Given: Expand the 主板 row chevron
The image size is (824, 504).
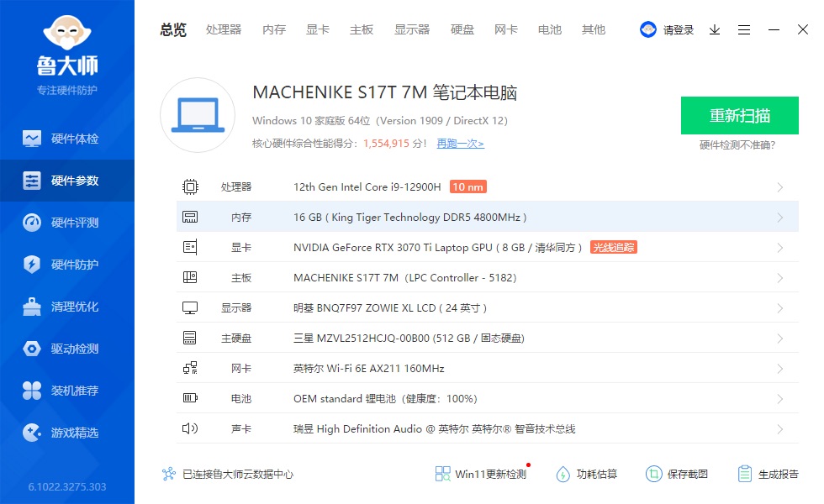Looking at the screenshot, I should pos(780,278).
